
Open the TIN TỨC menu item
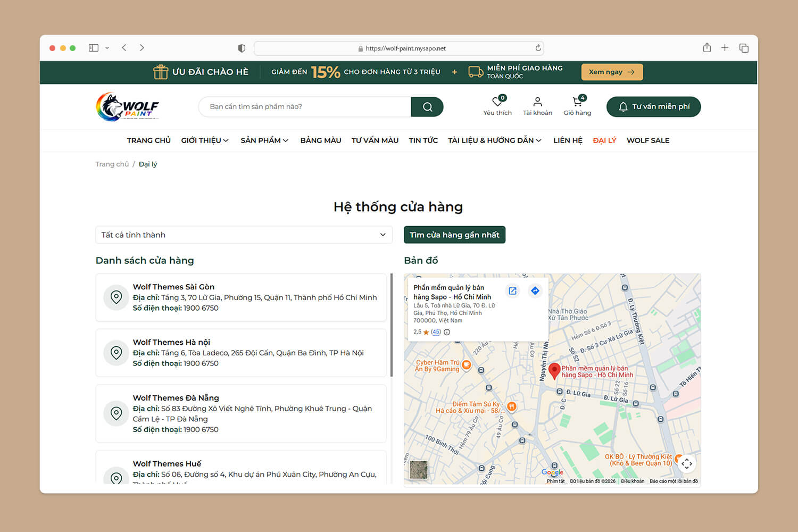click(423, 140)
